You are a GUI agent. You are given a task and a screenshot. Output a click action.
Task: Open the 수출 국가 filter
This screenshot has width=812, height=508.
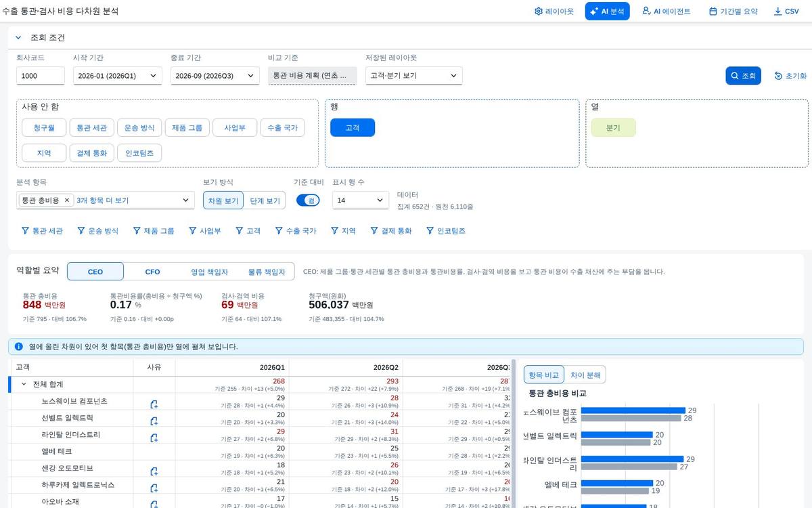tap(296, 231)
